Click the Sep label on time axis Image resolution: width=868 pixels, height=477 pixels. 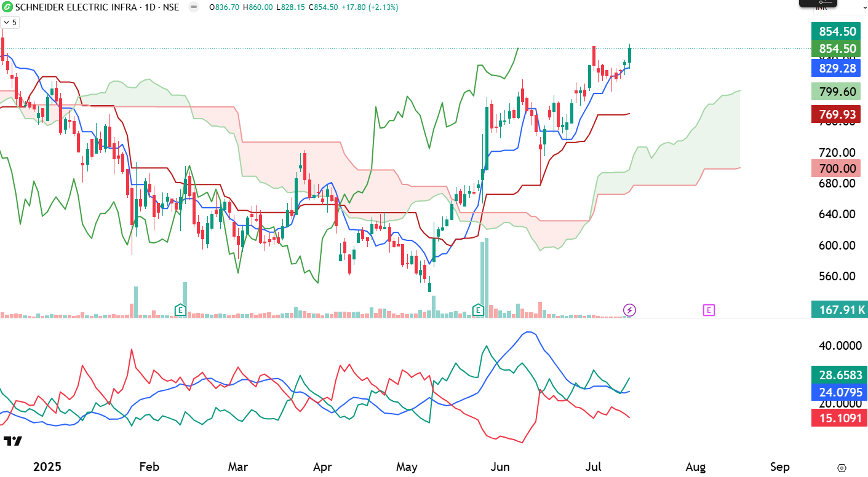coord(779,467)
